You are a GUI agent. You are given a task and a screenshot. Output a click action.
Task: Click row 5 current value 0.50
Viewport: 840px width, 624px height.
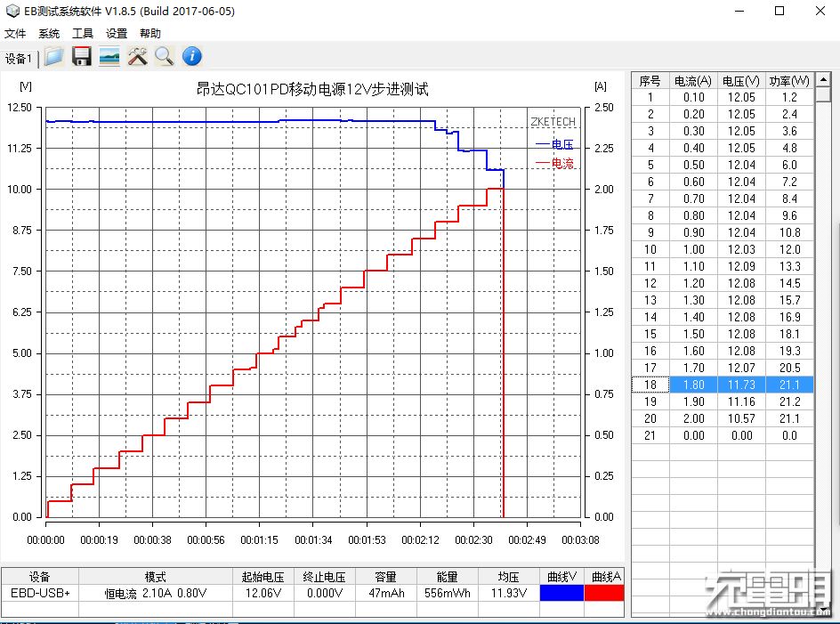[693, 165]
